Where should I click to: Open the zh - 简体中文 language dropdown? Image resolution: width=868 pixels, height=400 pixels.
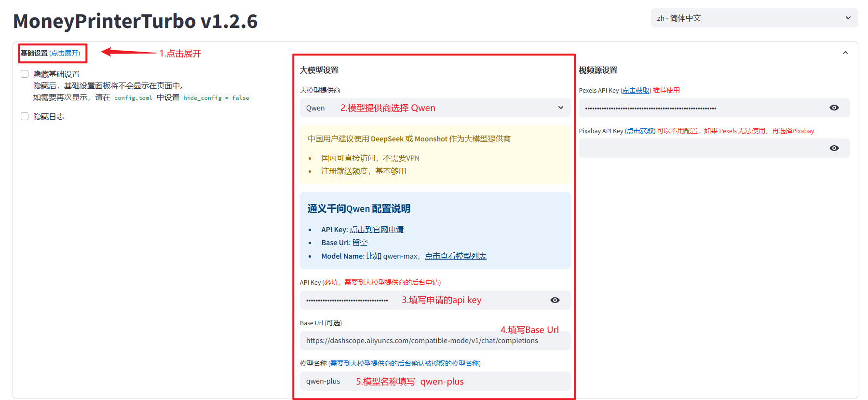pyautogui.click(x=754, y=18)
